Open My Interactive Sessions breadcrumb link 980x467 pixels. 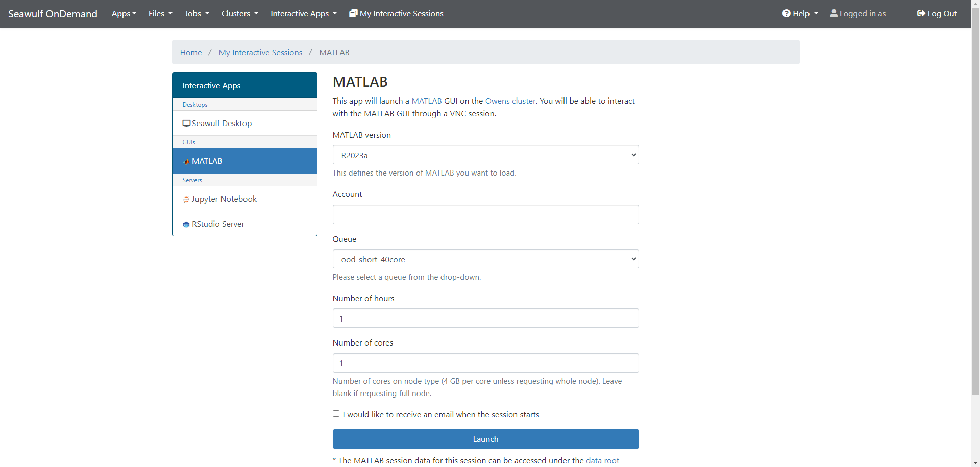(x=260, y=52)
